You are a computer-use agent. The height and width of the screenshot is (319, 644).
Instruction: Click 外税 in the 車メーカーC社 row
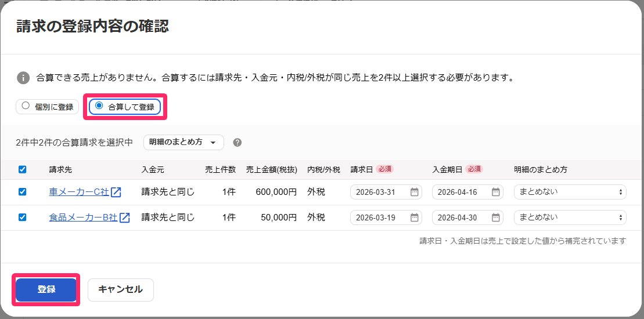pyautogui.click(x=316, y=192)
